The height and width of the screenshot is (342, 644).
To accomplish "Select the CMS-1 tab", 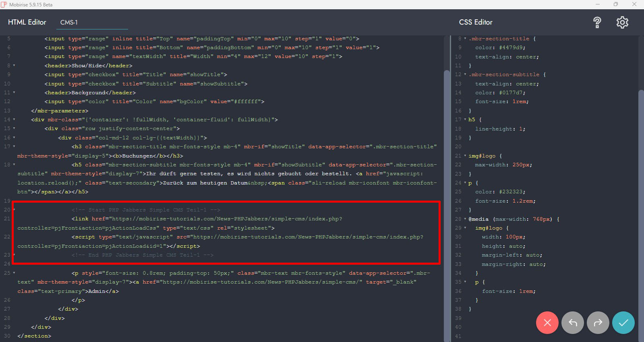I will click(x=69, y=23).
